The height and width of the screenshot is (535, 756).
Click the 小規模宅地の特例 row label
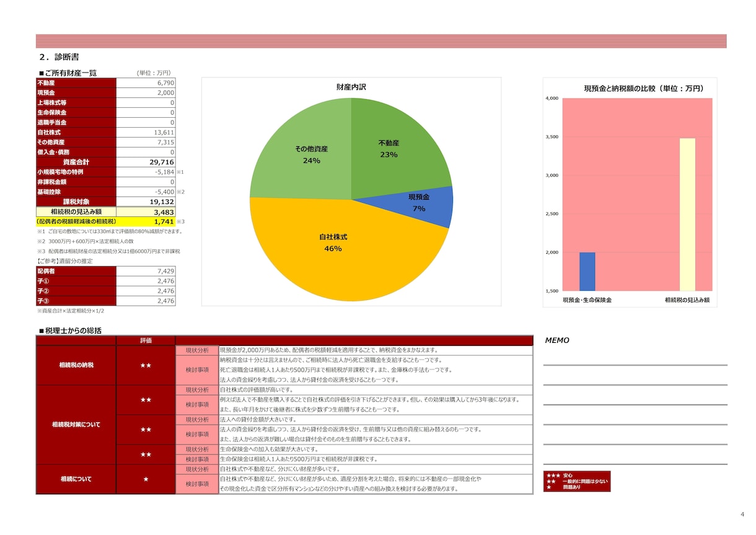click(x=76, y=172)
